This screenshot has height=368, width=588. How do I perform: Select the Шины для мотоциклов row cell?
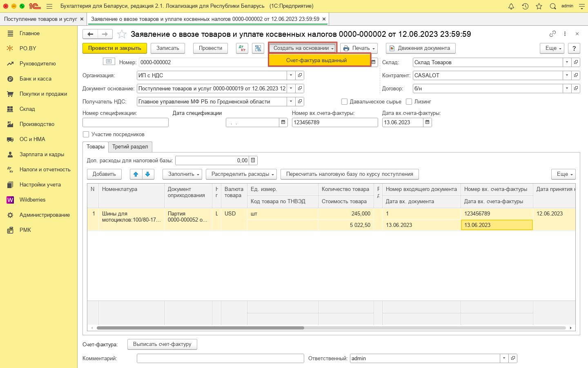pos(131,220)
